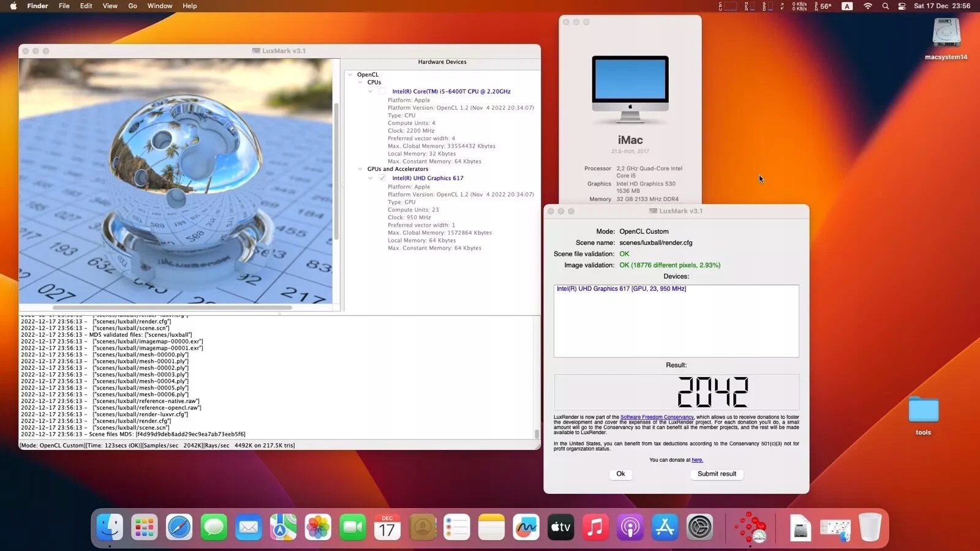Click the Scene files MD5 log line

click(x=133, y=434)
